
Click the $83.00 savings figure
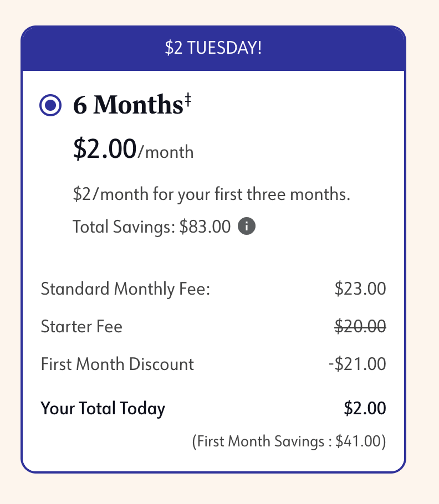tap(205, 227)
